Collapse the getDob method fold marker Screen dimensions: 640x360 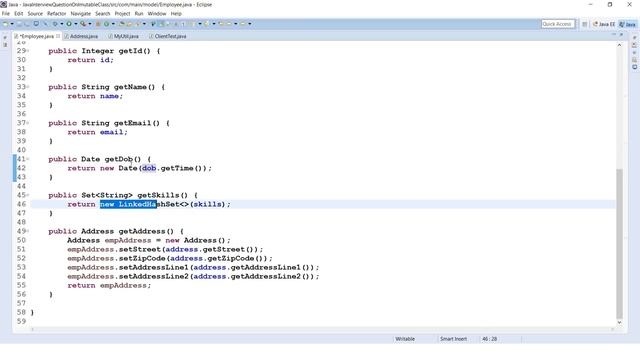[x=28, y=159]
